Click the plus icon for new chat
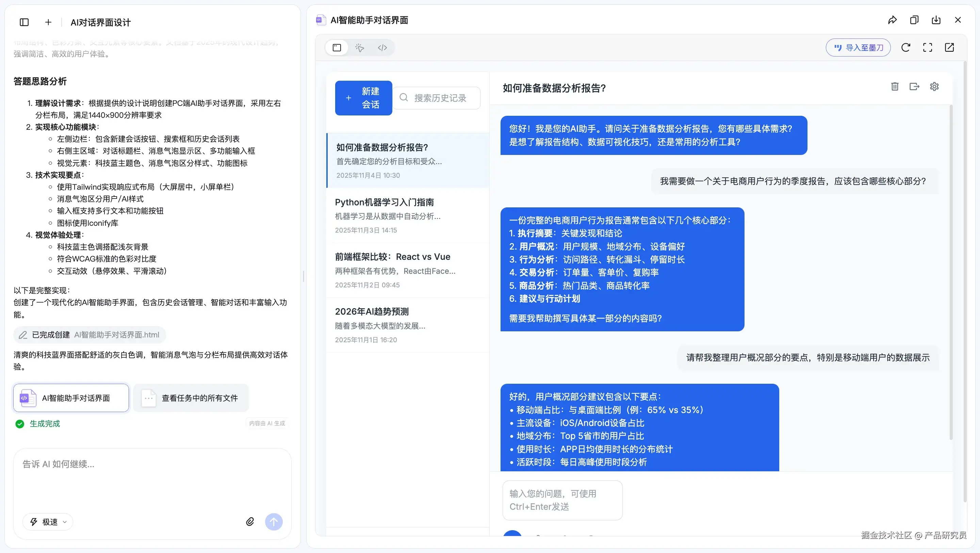 click(x=48, y=22)
